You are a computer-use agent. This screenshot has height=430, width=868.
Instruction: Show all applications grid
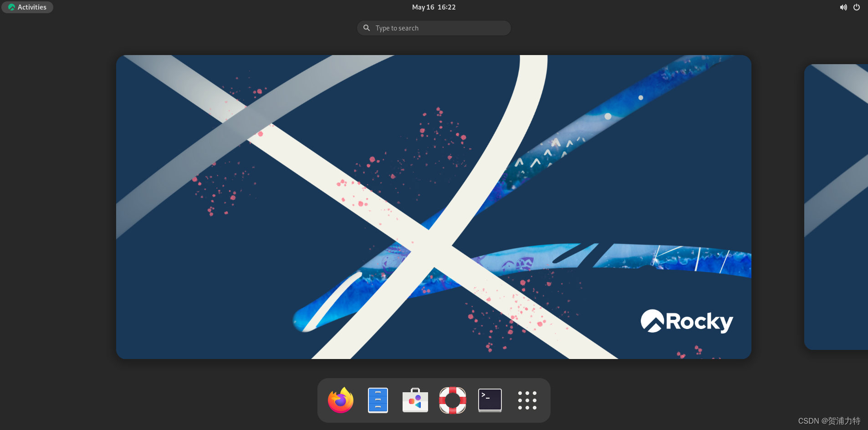527,400
